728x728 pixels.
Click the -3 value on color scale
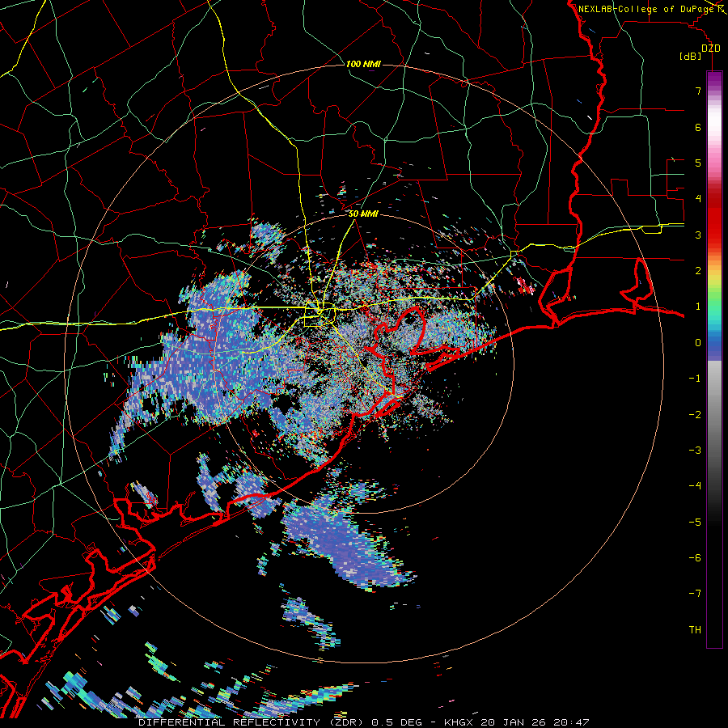695,451
